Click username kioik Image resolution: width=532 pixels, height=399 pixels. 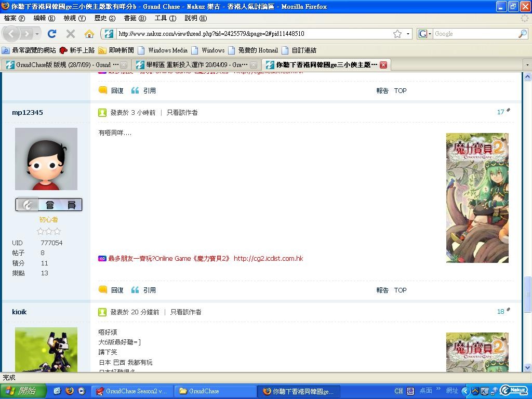pyautogui.click(x=19, y=312)
